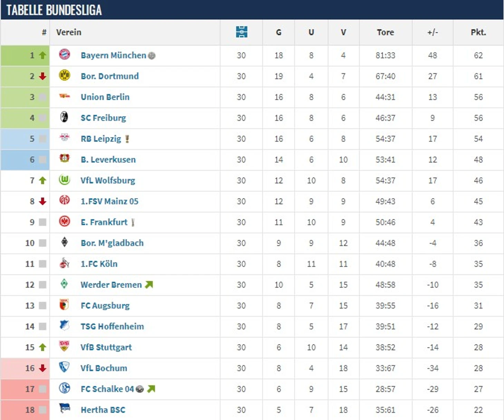504x420 pixels.
Task: Click the Eintracht Frankfurt eagle crest
Action: pyautogui.click(x=65, y=221)
